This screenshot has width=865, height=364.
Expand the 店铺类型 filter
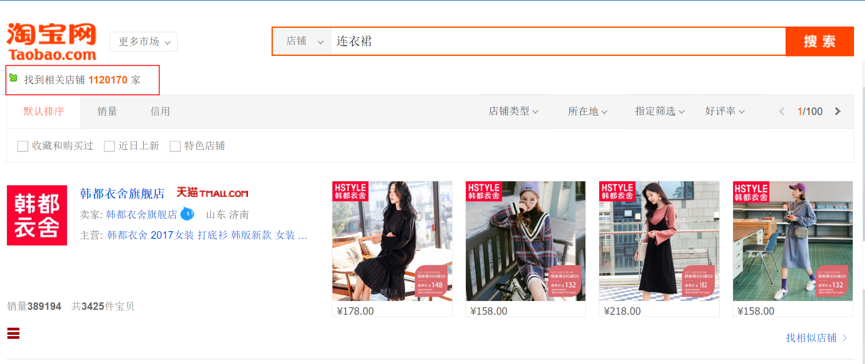pos(513,111)
